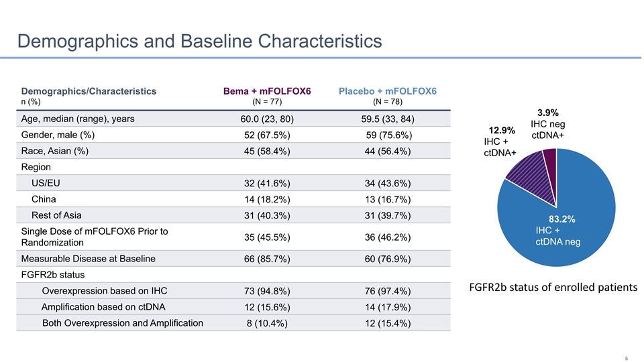The image size is (644, 362).
Task: Select the 'Bema + mFOLFOX6' column header
Action: click(267, 91)
